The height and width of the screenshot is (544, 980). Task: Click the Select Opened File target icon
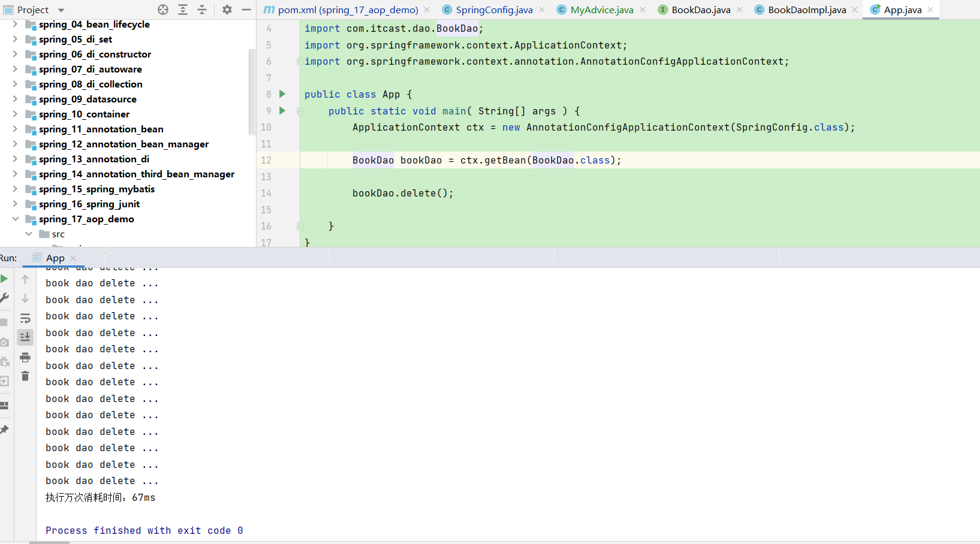point(163,10)
